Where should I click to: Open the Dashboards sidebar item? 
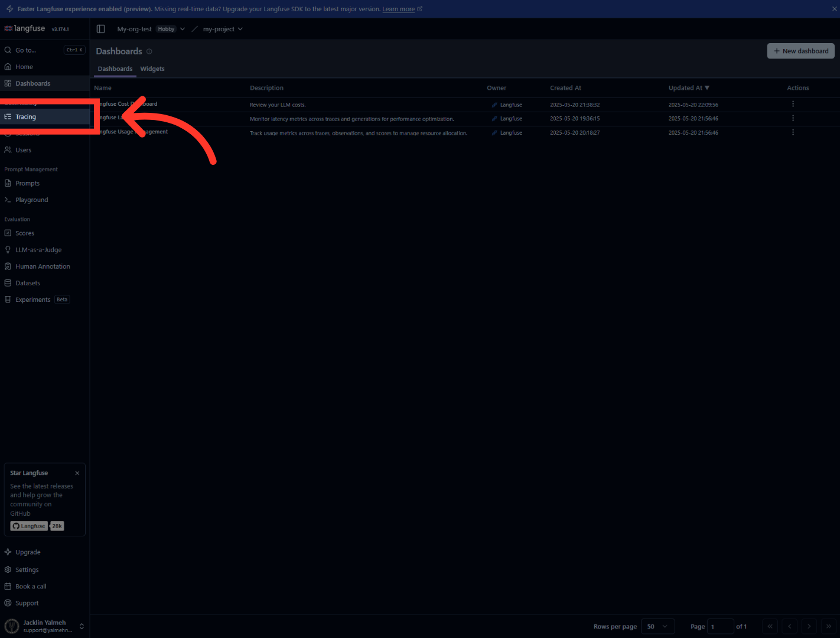pyautogui.click(x=45, y=83)
